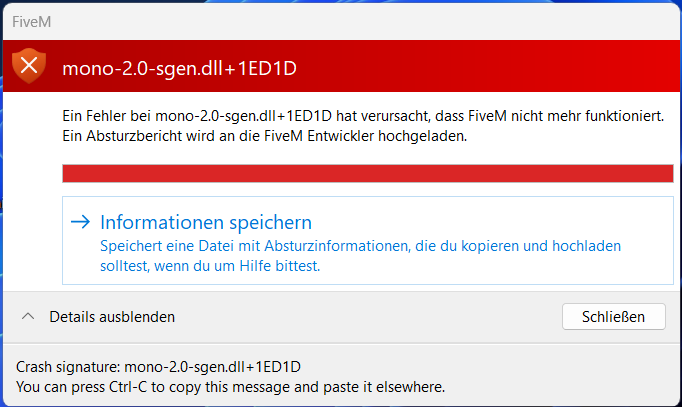Open the Informationen speichern command link
The image size is (682, 407).
pyautogui.click(x=206, y=222)
